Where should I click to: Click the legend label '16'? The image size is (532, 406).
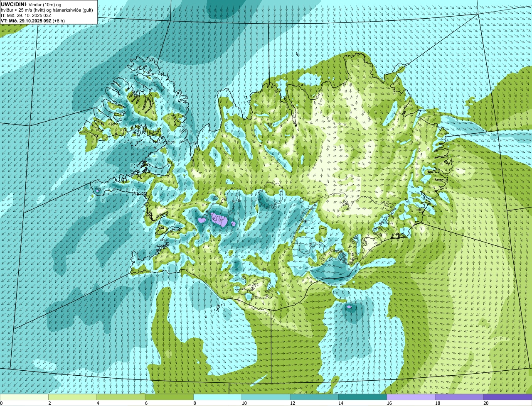[389, 403]
